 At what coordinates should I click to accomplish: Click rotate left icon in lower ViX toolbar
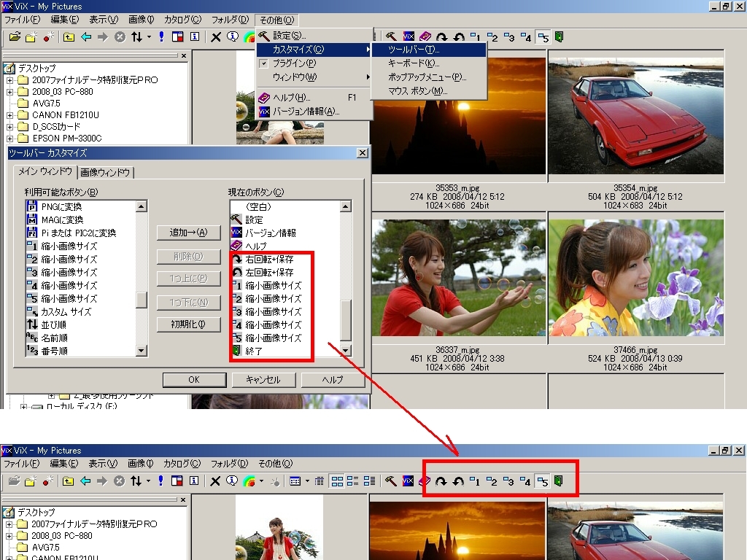pyautogui.click(x=458, y=481)
